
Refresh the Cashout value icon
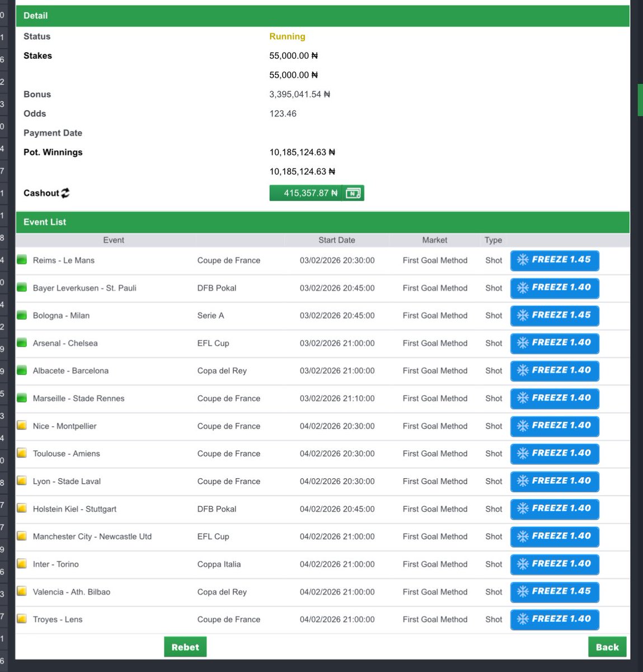pos(65,193)
